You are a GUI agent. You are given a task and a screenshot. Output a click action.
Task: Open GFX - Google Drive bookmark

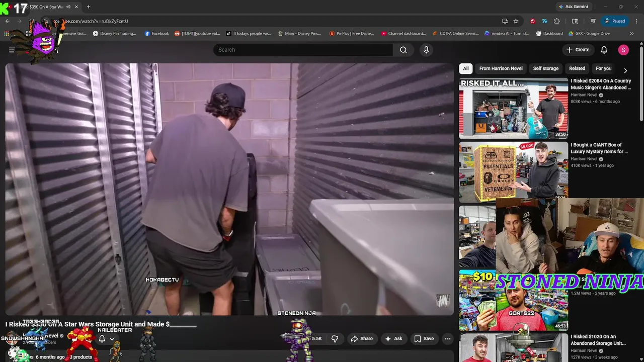(589, 34)
